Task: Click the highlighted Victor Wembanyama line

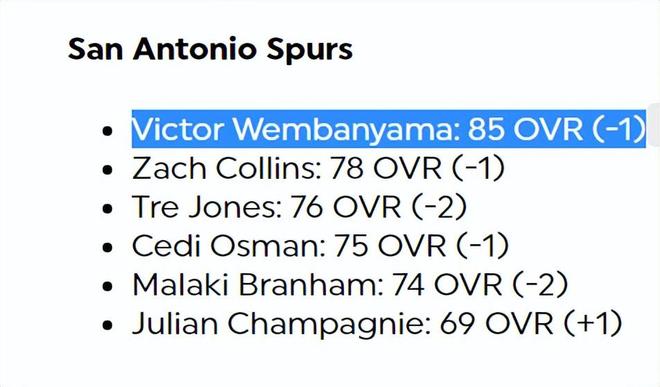Action: (389, 129)
